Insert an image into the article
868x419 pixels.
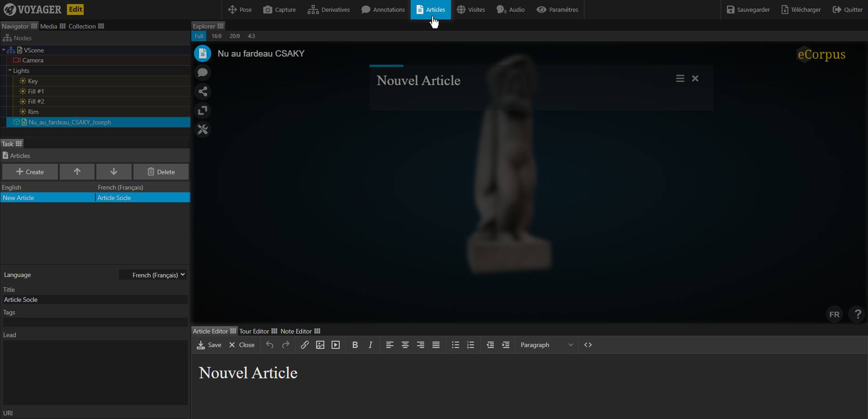tap(320, 345)
